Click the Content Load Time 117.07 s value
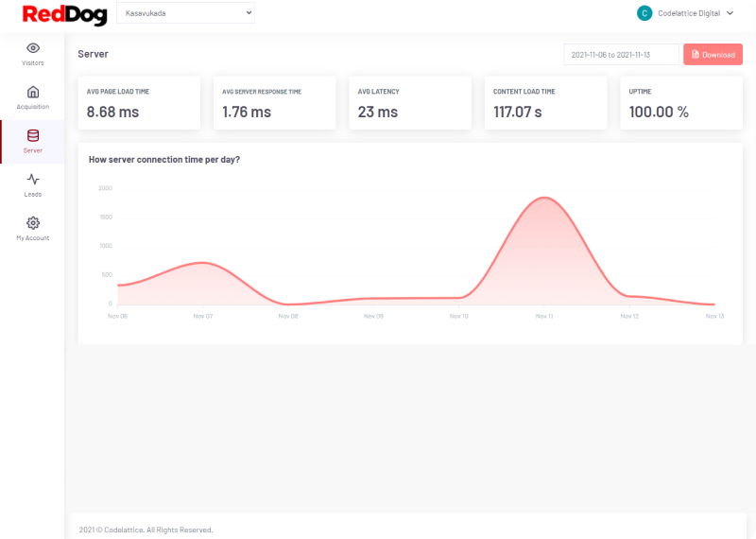Viewport: 756px width, 539px height. click(x=517, y=112)
